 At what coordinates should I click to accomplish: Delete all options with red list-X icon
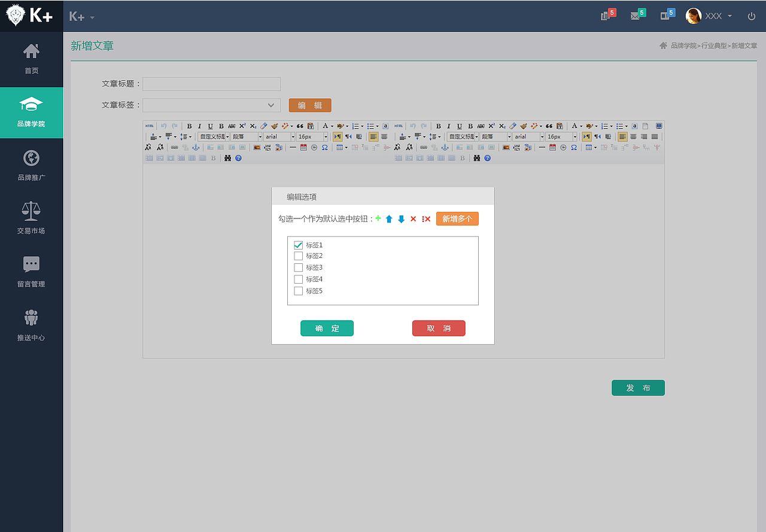(426, 219)
